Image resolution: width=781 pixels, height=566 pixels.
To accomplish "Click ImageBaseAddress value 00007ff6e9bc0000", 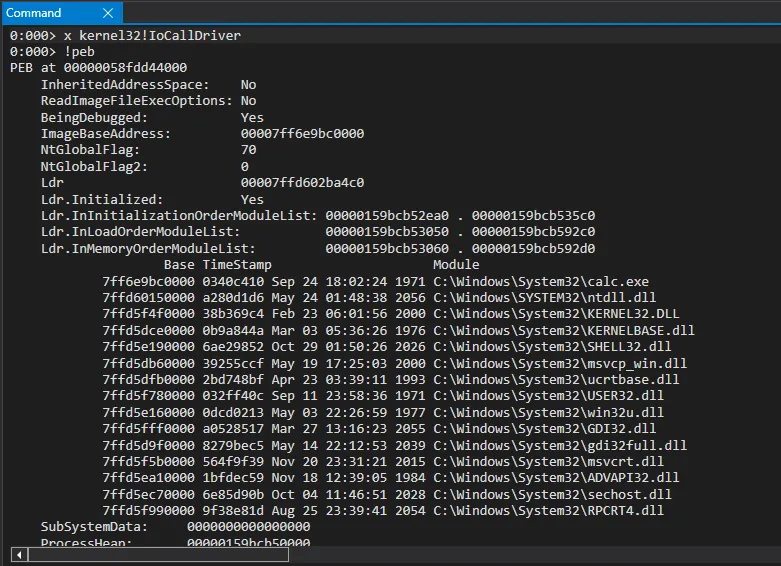I will click(302, 134).
